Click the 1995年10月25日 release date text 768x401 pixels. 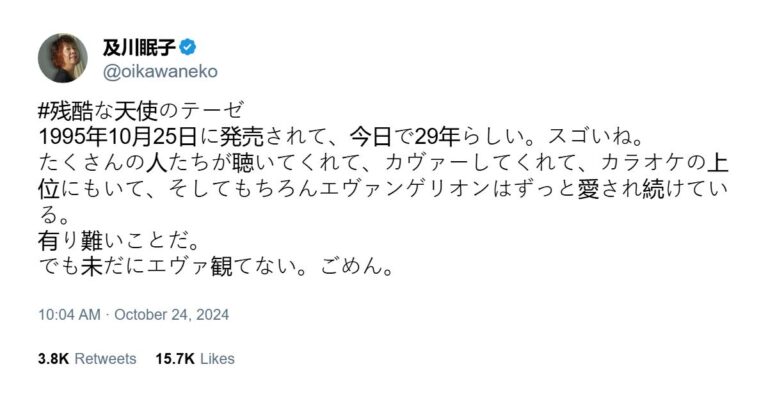(x=118, y=138)
